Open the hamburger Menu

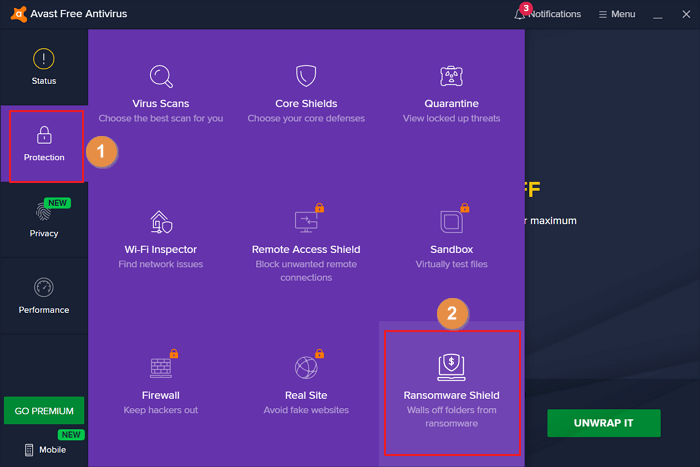(x=616, y=14)
